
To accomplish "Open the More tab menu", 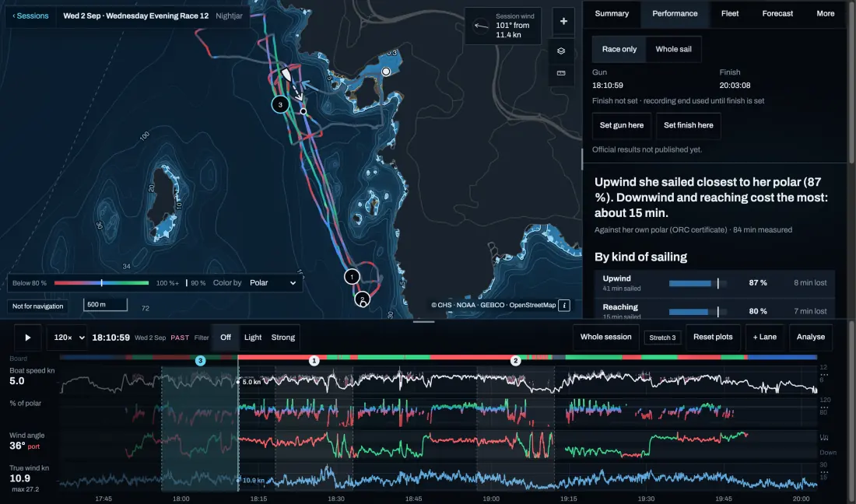I will tap(825, 14).
